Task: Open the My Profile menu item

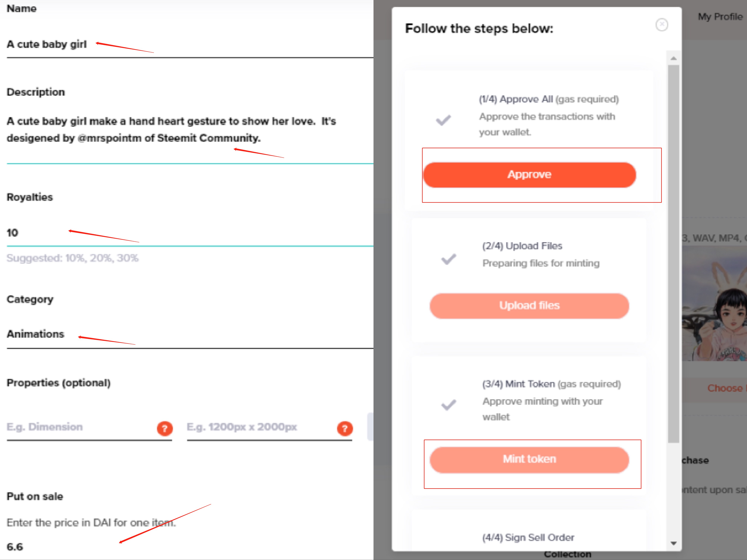Action: click(x=720, y=16)
